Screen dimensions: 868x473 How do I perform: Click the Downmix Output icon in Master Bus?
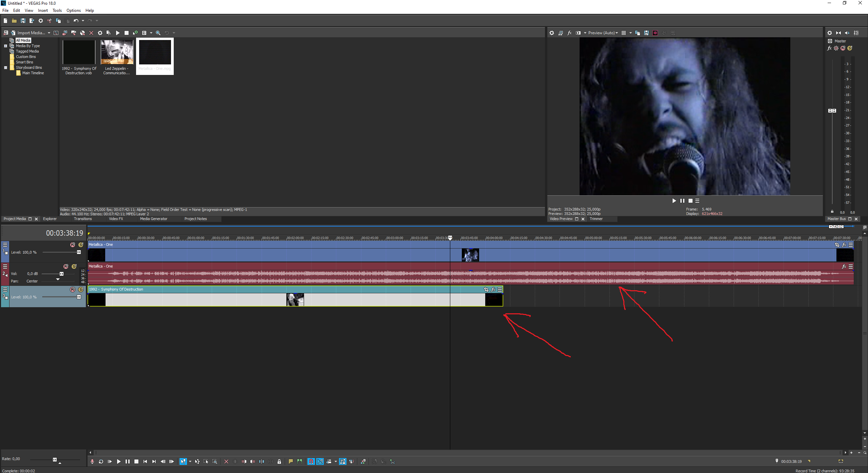click(838, 33)
